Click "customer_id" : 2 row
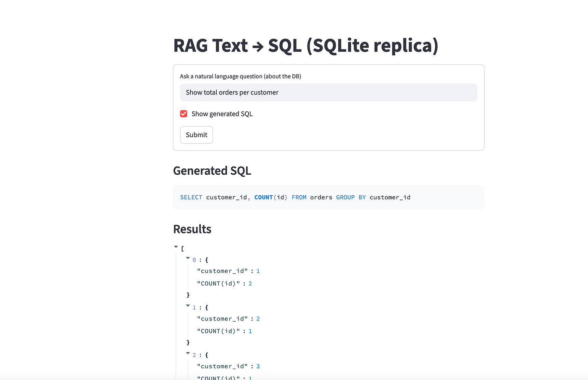The height and width of the screenshot is (380, 588). click(228, 319)
